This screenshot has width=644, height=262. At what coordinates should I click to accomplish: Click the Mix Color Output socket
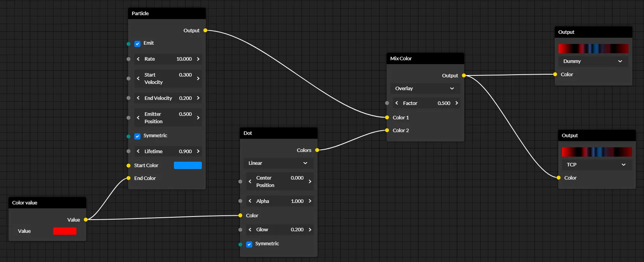[464, 75]
